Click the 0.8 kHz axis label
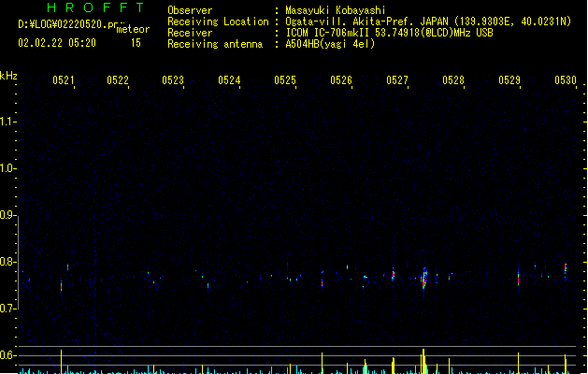588x374 pixels. (8, 262)
